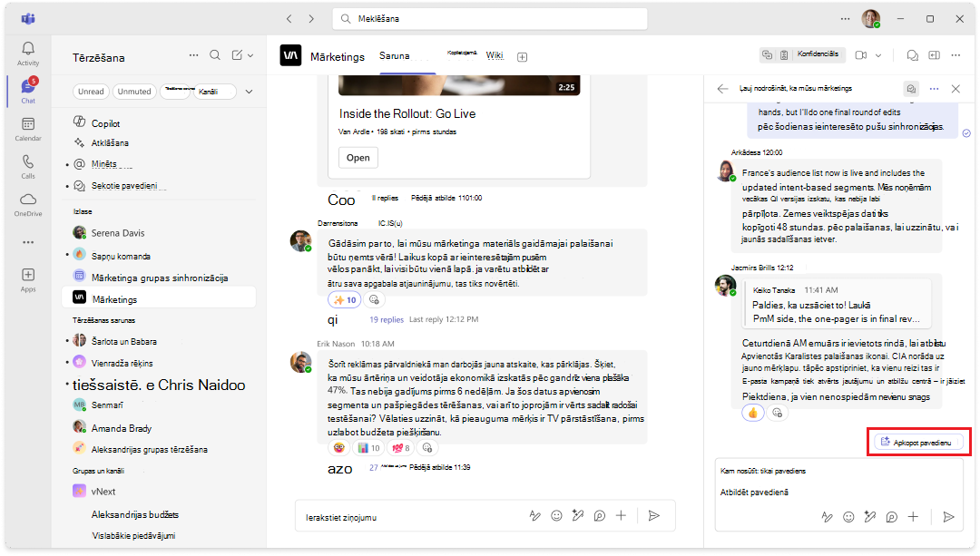Screen dimensions: 980x556
Task: Open thread panel more options ellipsis
Action: pyautogui.click(x=934, y=89)
